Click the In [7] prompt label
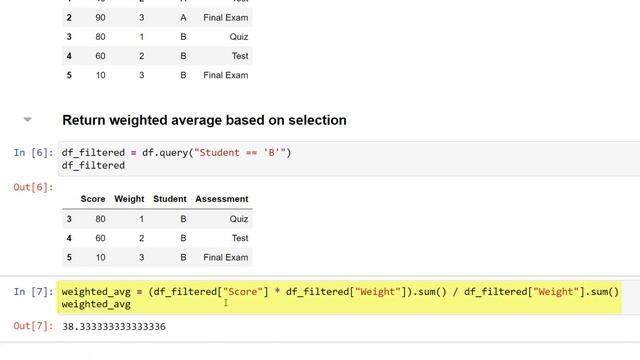 (x=33, y=292)
